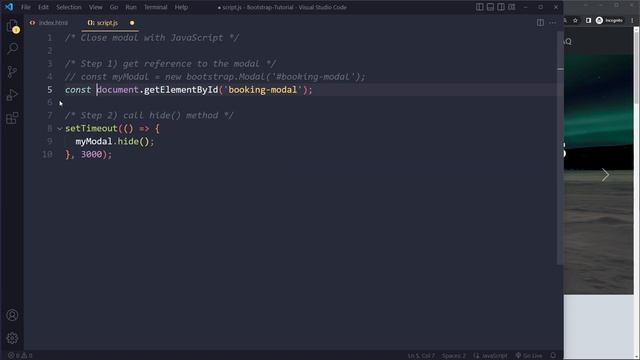Click the Ln 5, Col 7 position indicator
This screenshot has width=640, height=360.
421,356
